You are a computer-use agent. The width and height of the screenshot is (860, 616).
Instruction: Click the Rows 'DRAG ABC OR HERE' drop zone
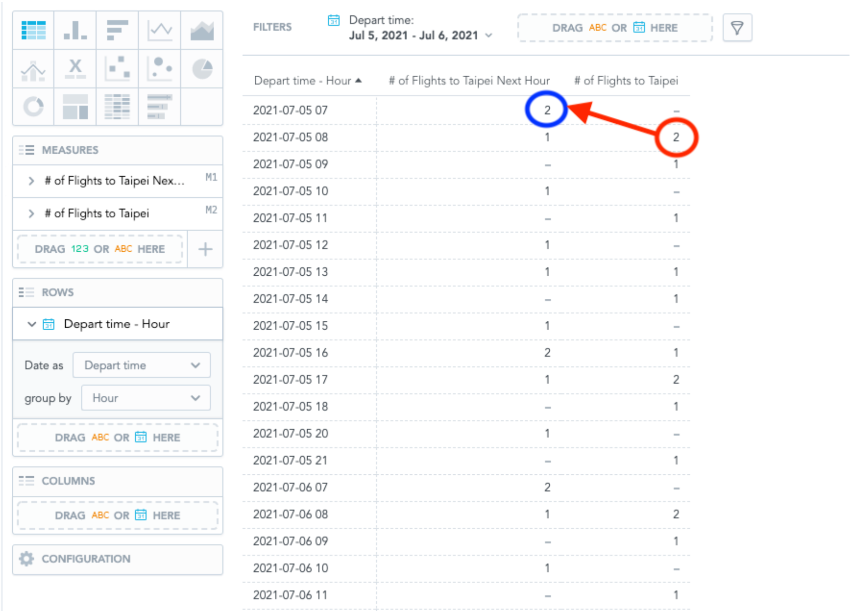tap(118, 438)
